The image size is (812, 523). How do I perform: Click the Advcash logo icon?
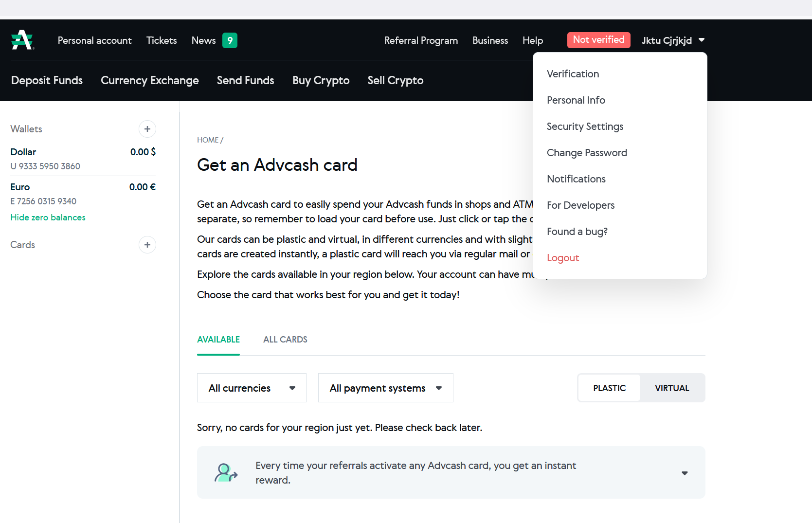(22, 40)
